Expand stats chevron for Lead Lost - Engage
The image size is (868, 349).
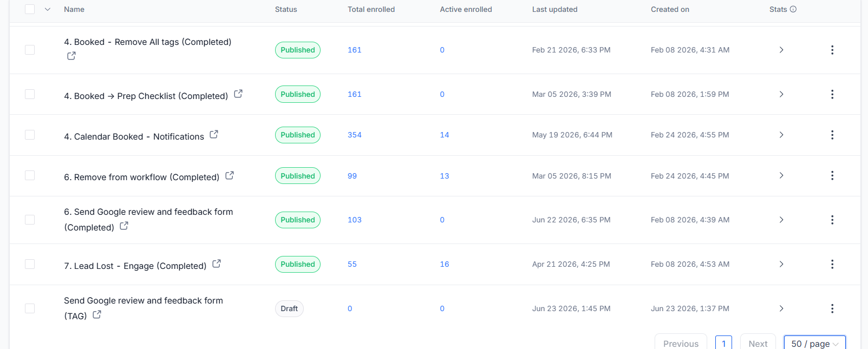pyautogui.click(x=781, y=264)
